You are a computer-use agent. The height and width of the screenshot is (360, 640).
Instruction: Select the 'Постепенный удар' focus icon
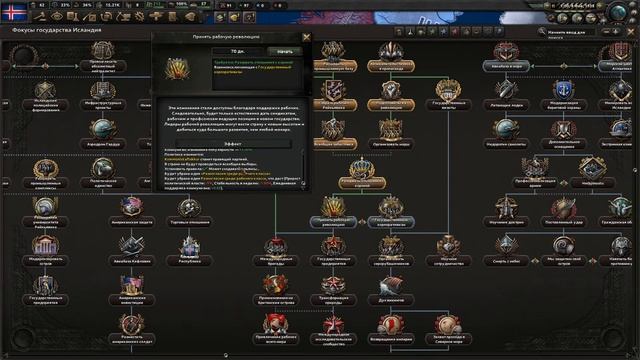point(564,207)
